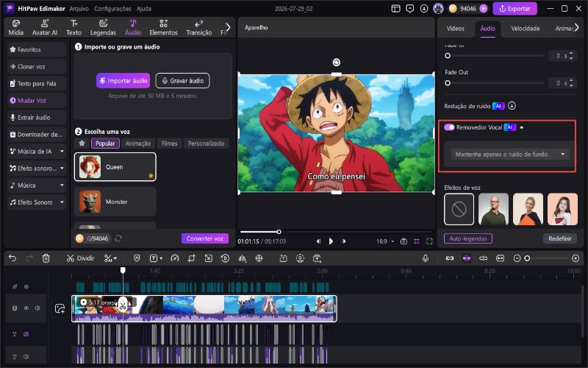This screenshot has height=368, width=588.
Task: Enter fullscreen preview mode
Action: pos(430,241)
